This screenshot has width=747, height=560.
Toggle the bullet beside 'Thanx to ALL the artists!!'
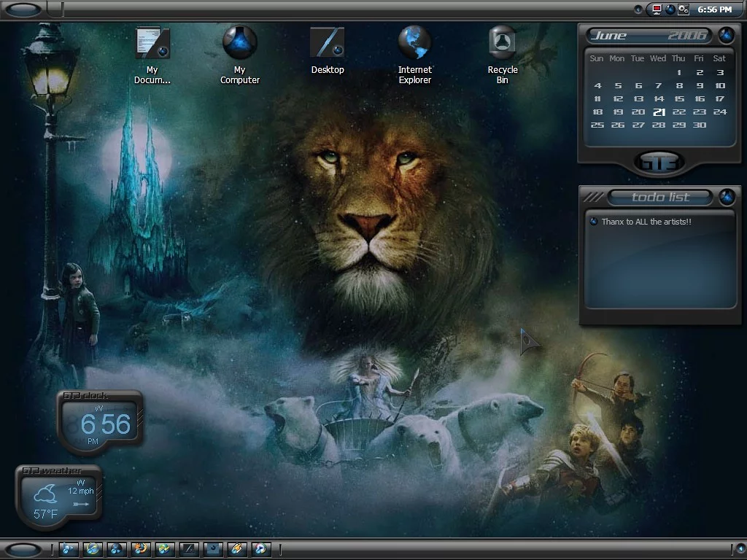tap(594, 222)
